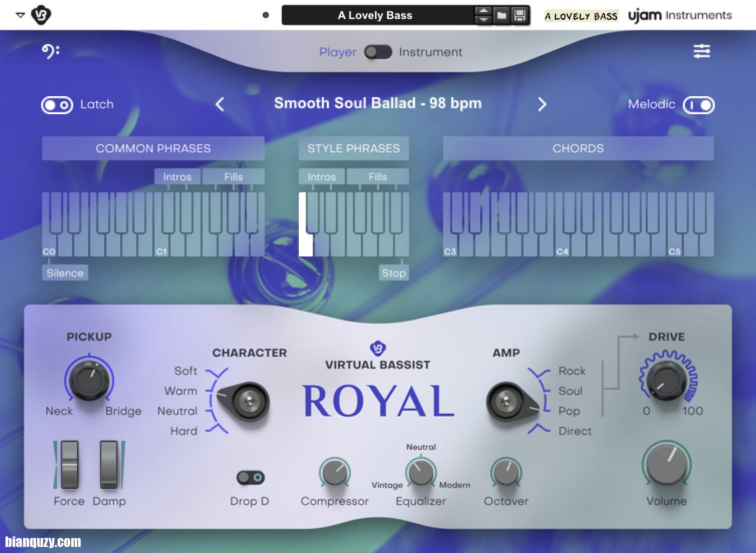Click the Damp wheel slider
This screenshot has height=553, width=756.
click(x=109, y=465)
